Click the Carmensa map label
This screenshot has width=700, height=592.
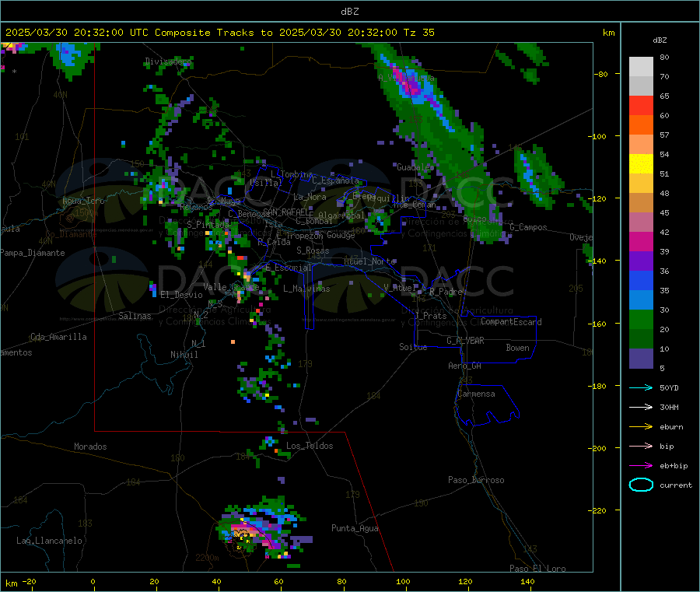point(476,394)
